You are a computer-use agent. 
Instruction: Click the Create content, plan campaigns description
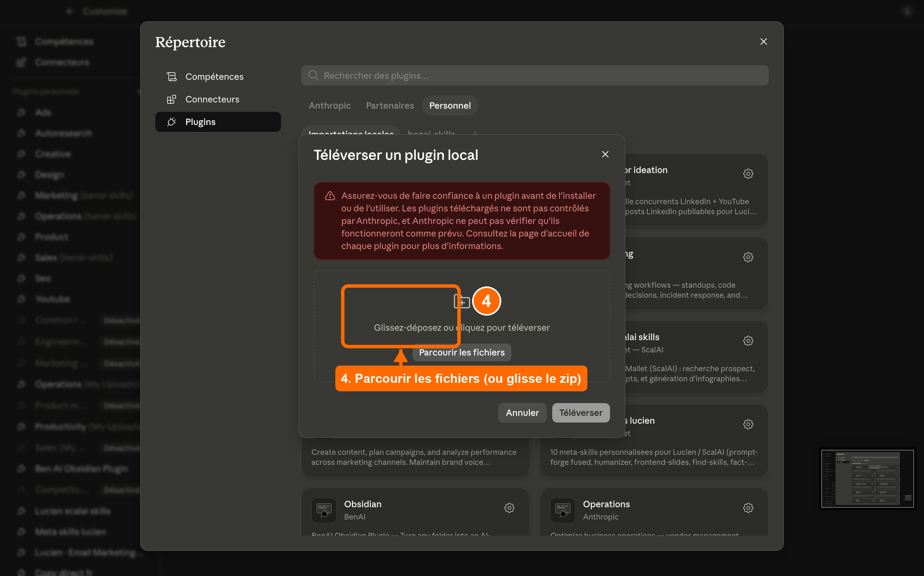[414, 457]
